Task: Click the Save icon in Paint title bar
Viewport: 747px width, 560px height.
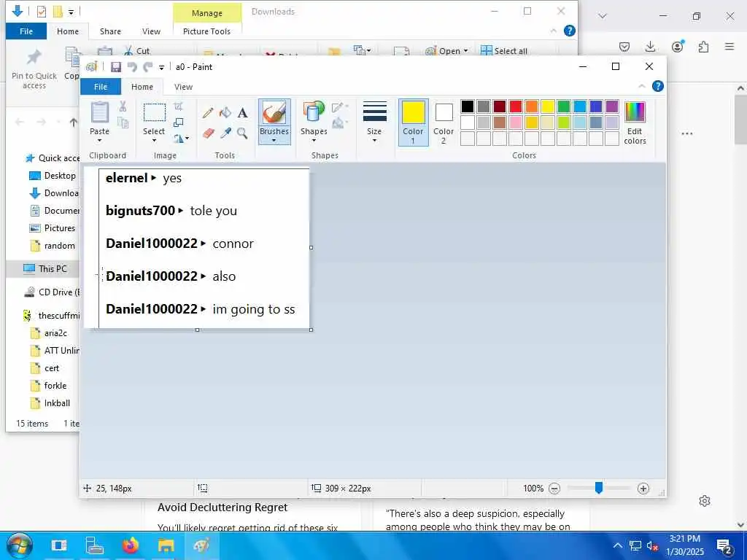Action: pyautogui.click(x=116, y=67)
